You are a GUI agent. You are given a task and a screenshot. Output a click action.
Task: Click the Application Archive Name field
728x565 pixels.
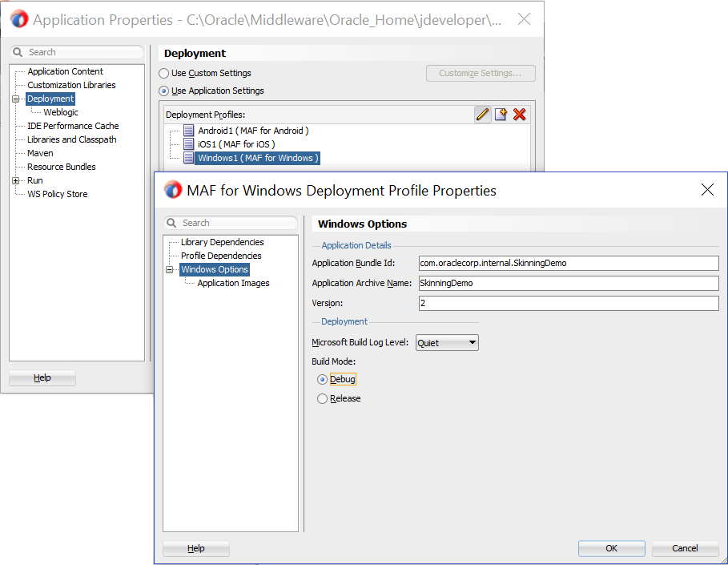[x=569, y=283]
